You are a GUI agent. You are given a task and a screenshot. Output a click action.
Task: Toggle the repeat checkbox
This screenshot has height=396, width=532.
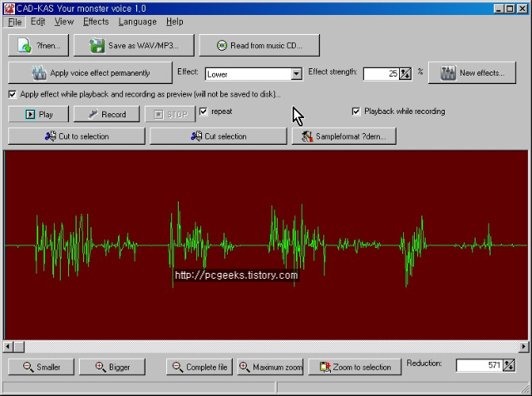(204, 111)
